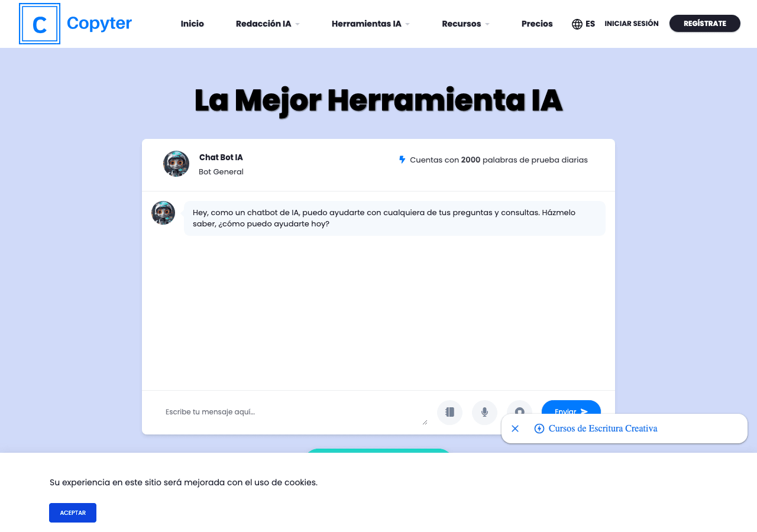Image resolution: width=757 pixels, height=532 pixels.
Task: Click the chatbot greeting message bubble
Action: click(394, 218)
